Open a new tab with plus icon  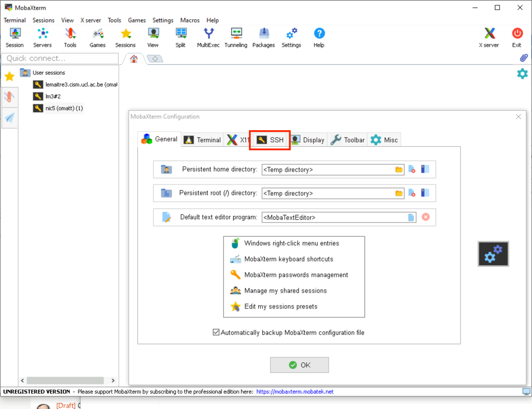[155, 59]
